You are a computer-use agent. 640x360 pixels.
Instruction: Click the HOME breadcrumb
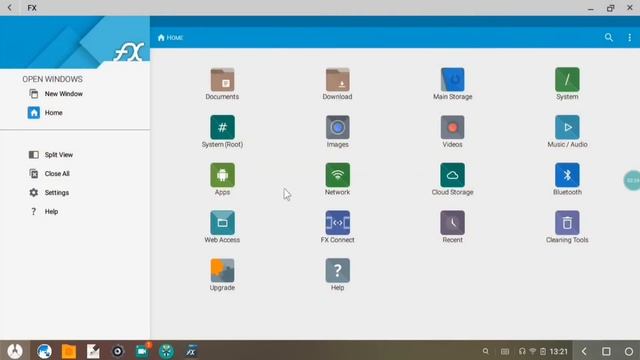coord(170,38)
